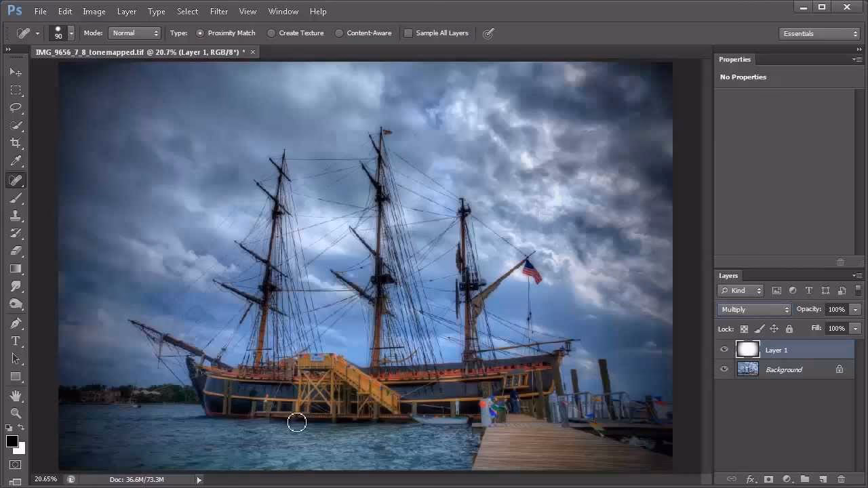Pick the Gradient tool

pos(16,268)
